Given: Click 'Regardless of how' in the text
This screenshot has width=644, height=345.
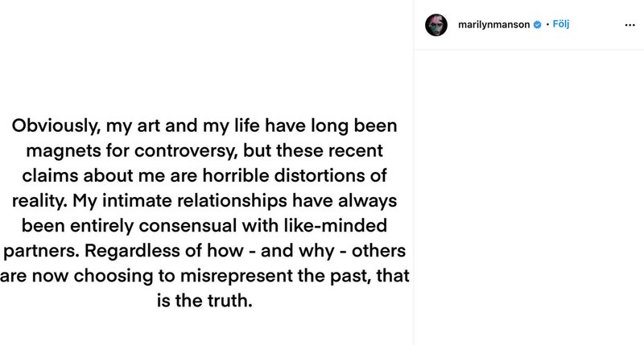Looking at the screenshot, I should (x=164, y=251).
